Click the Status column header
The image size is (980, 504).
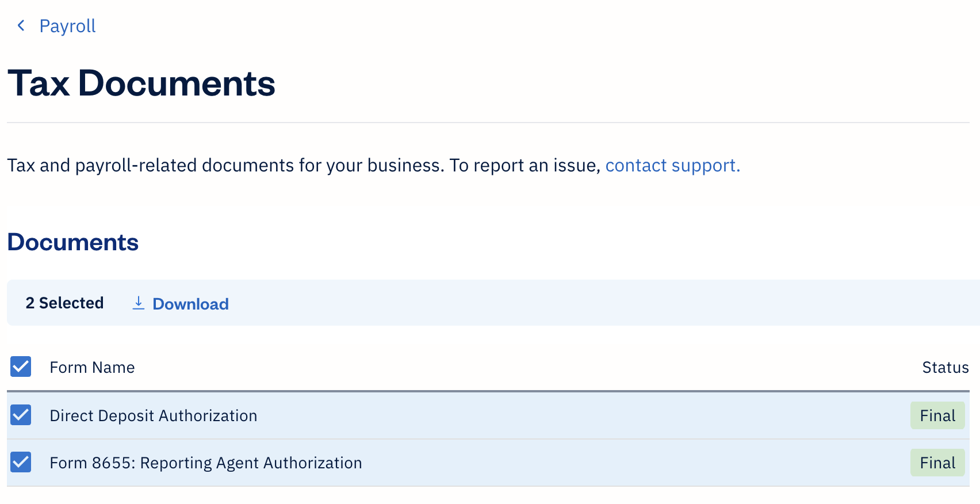[945, 366]
